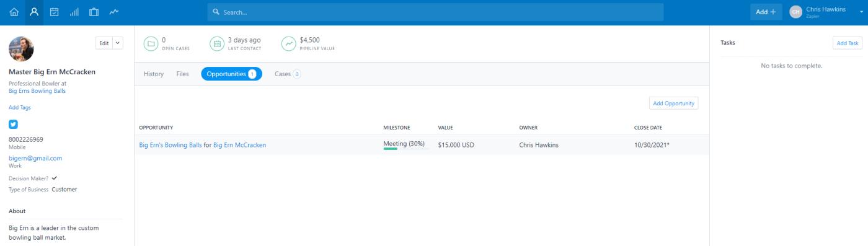Expand the dropdown arrow beside Edit
The height and width of the screenshot is (246, 868).
pyautogui.click(x=118, y=43)
